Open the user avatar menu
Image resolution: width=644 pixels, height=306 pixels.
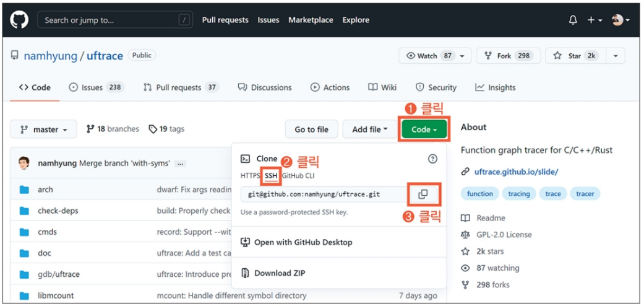620,20
